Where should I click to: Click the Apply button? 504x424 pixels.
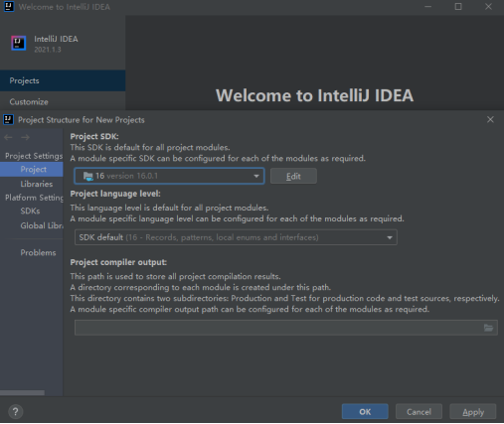(473, 412)
